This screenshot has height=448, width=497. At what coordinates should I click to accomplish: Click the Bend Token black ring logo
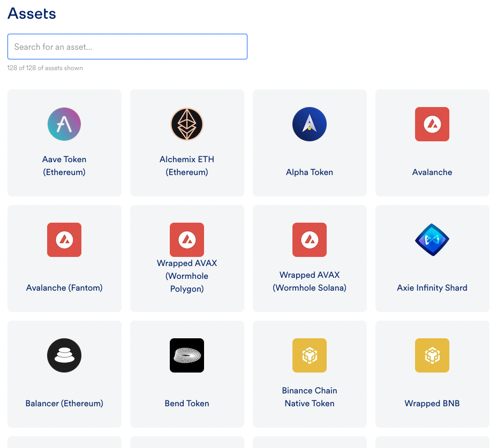[x=187, y=355]
